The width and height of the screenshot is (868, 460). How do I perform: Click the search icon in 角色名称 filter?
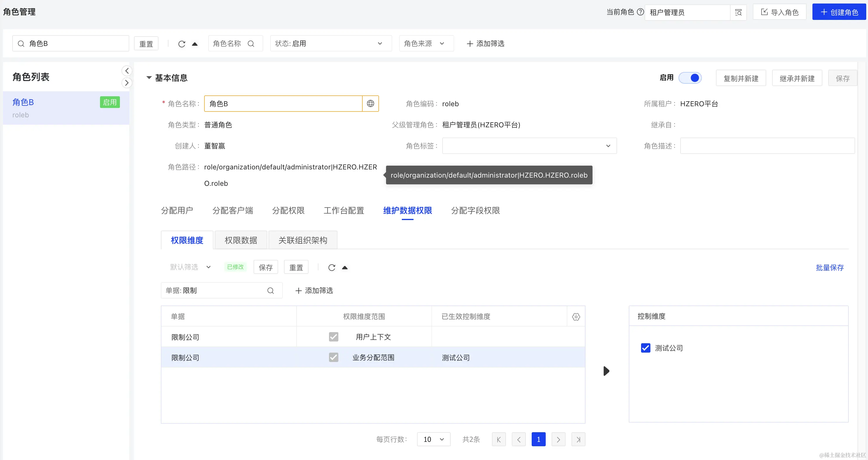(251, 44)
